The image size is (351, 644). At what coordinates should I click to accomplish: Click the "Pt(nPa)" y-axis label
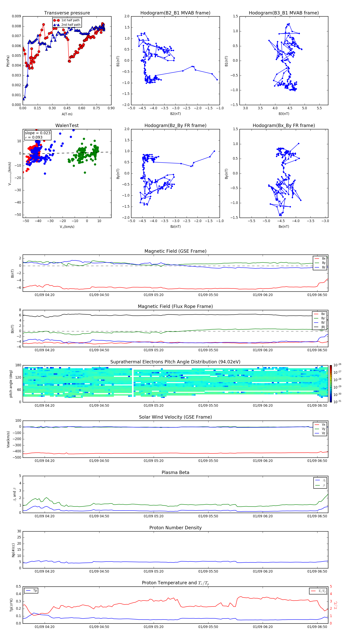pos(8,61)
